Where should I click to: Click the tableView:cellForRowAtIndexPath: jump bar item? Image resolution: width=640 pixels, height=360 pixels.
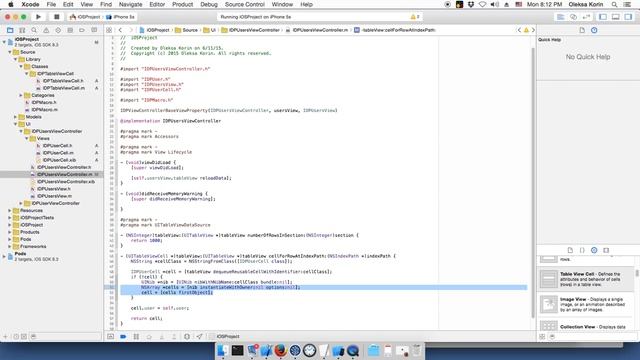click(395, 30)
